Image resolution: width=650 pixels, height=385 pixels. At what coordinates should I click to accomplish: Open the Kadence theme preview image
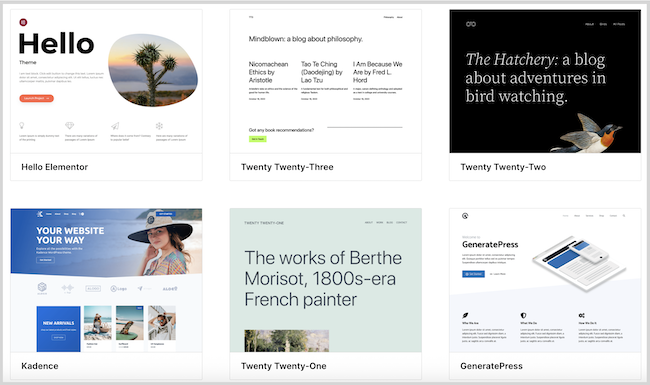106,280
